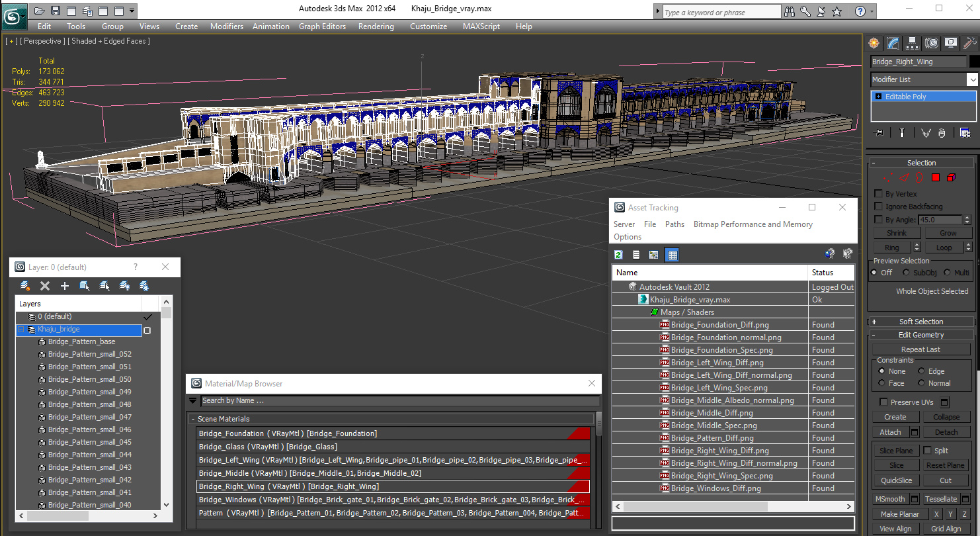The height and width of the screenshot is (536, 980).
Task: Click the QuickSlice button
Action: (896, 481)
